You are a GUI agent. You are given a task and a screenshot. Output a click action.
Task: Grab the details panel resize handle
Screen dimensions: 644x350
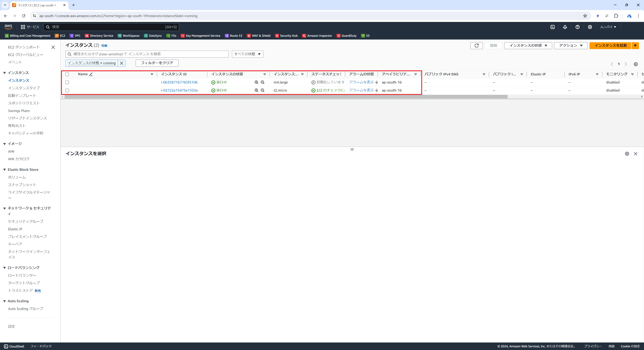(352, 149)
